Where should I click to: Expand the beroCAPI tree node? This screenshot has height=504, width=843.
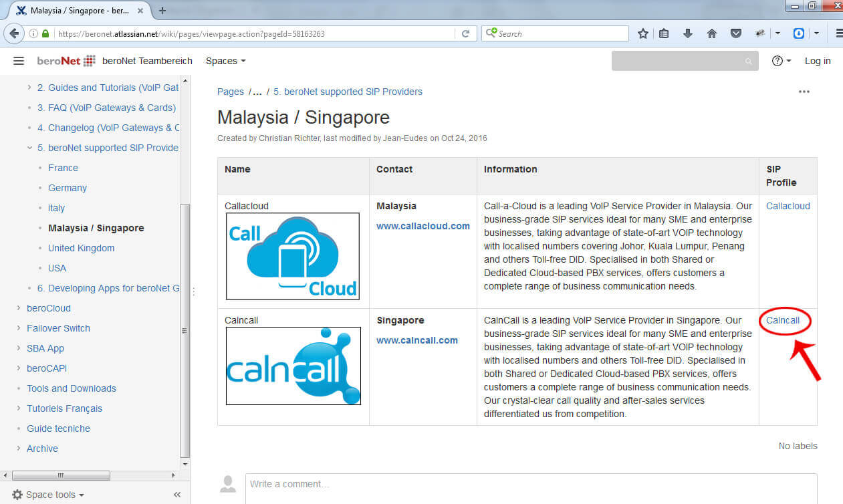pyautogui.click(x=19, y=368)
